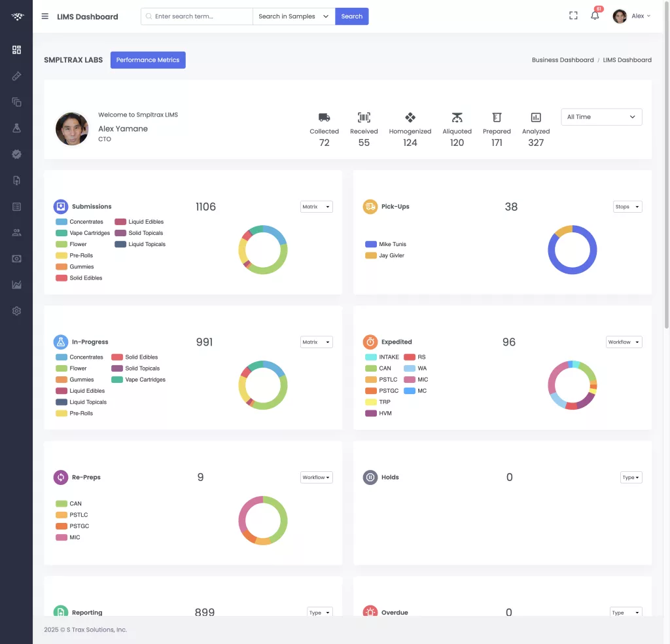Open the settings gear in sidebar
Screen dimensions: 670x644
16,311
